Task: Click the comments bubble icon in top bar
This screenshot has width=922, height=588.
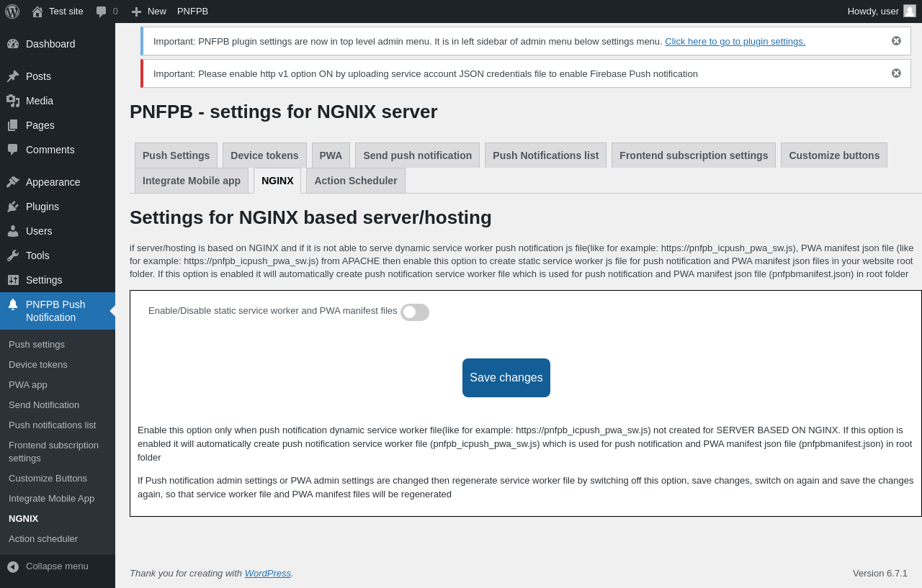Action: [x=102, y=12]
